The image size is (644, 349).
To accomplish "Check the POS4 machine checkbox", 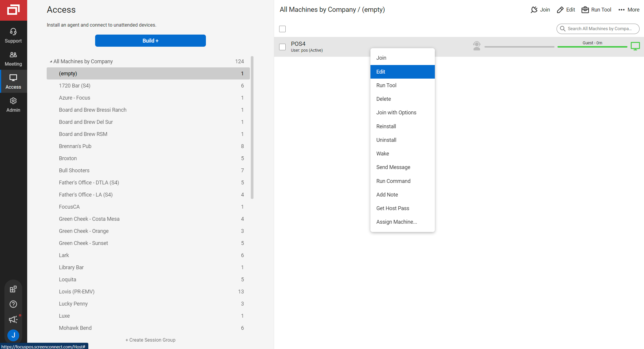I will coord(282,47).
